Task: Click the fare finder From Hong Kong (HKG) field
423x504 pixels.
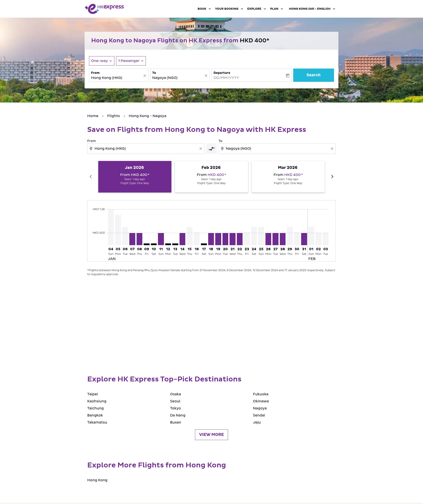Action: click(x=146, y=149)
